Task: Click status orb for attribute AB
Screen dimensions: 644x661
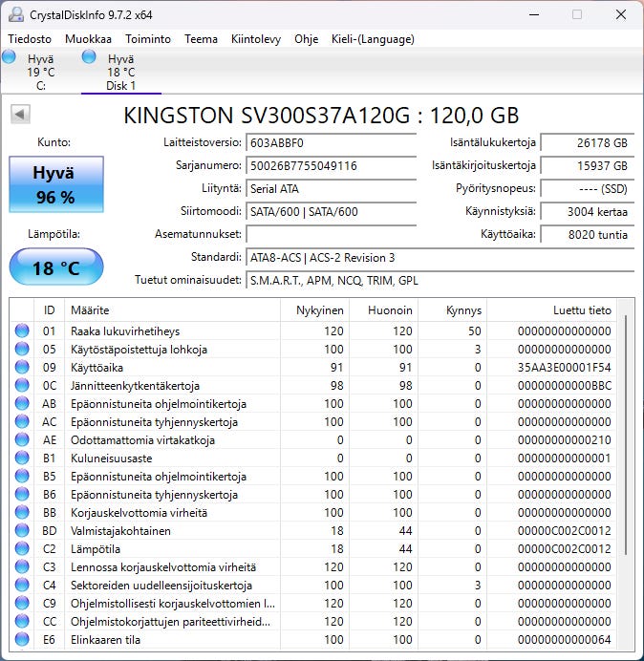Action: [22, 403]
